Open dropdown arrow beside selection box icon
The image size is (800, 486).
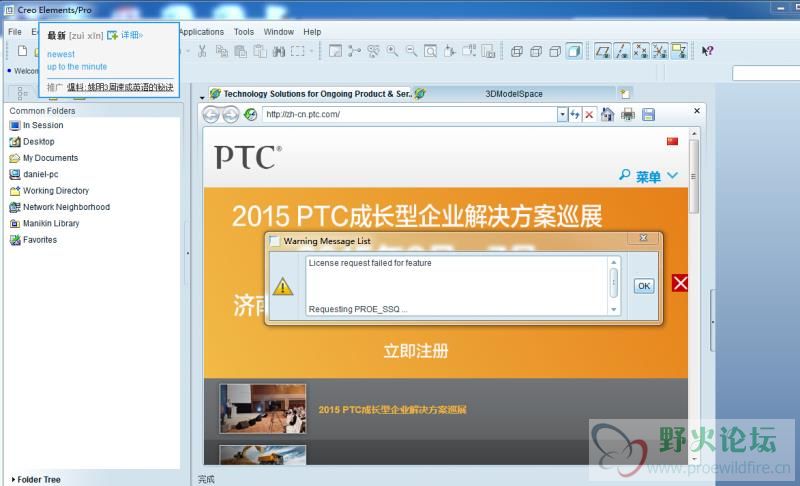[311, 51]
